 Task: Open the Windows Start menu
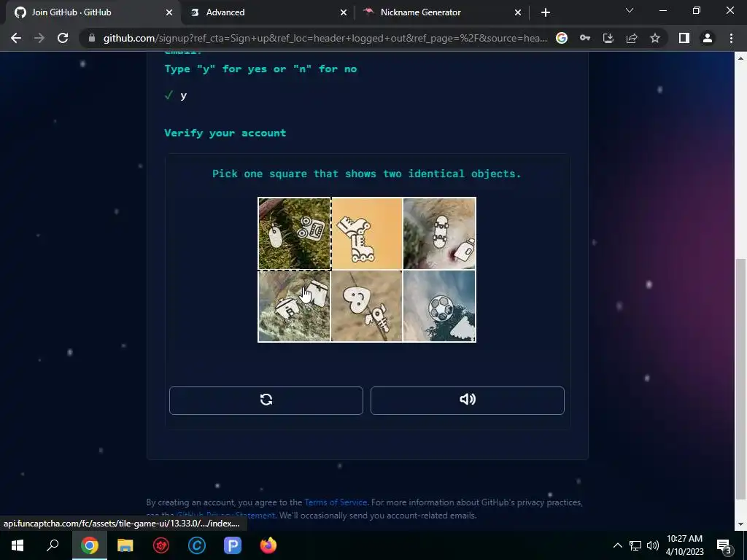point(18,545)
